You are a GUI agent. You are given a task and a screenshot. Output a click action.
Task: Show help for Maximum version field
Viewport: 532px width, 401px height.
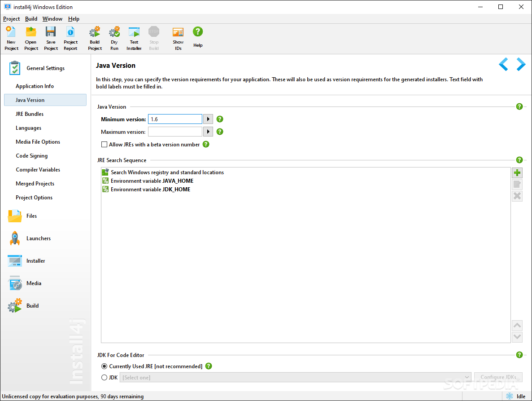[220, 132]
